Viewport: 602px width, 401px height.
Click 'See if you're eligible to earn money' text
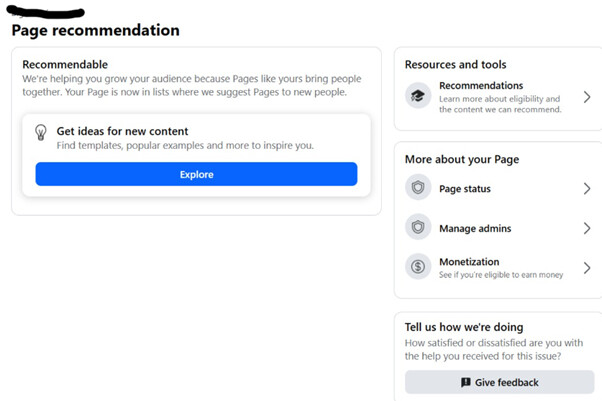[x=500, y=275]
